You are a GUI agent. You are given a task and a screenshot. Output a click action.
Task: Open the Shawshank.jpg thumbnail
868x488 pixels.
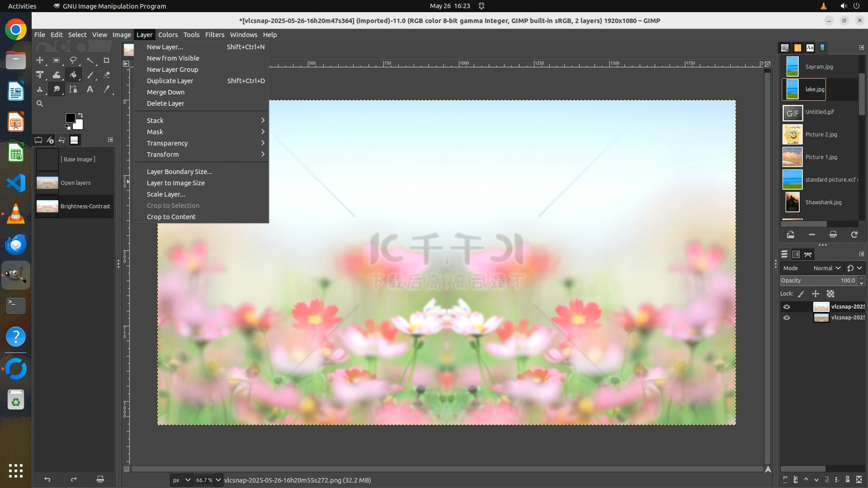coord(793,202)
